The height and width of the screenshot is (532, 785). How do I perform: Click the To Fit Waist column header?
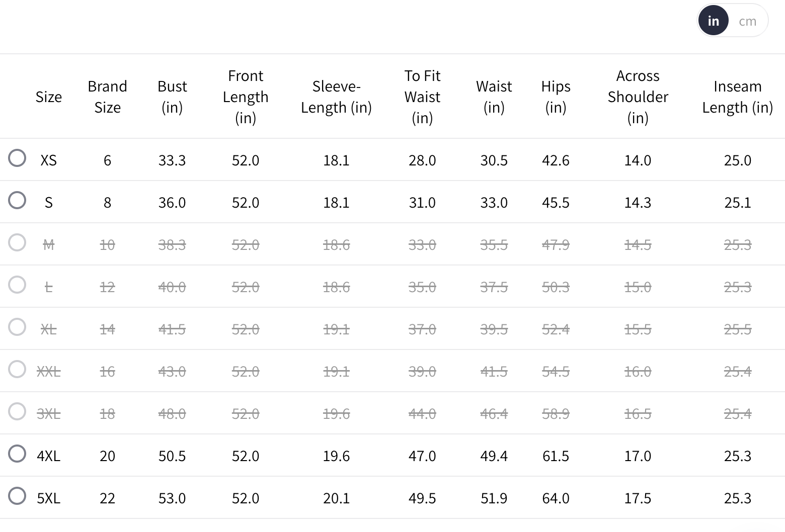pos(422,97)
